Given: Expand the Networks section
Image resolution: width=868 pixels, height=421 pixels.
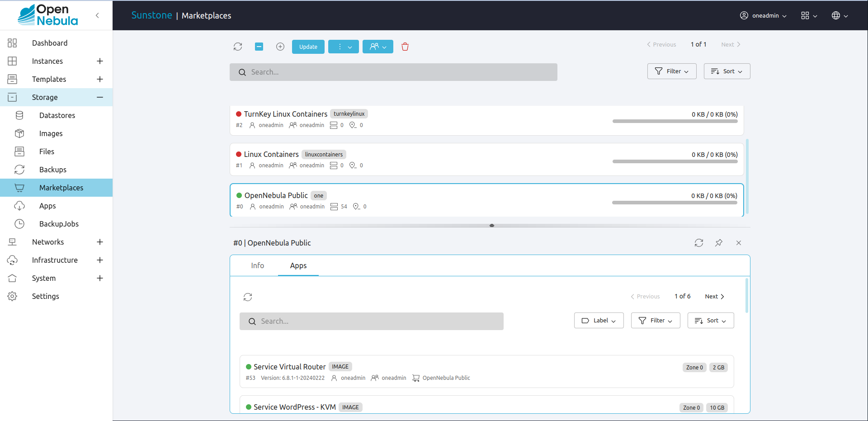Looking at the screenshot, I should click(x=100, y=242).
